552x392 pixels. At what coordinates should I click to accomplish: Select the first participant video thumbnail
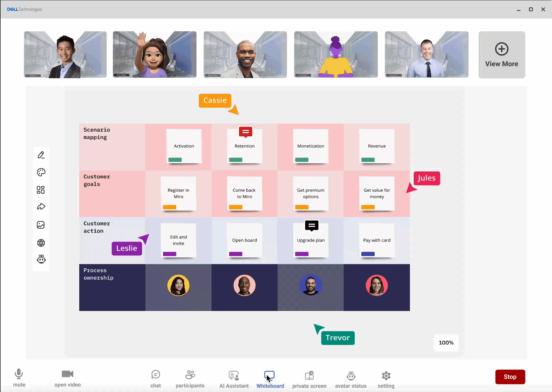coord(65,54)
